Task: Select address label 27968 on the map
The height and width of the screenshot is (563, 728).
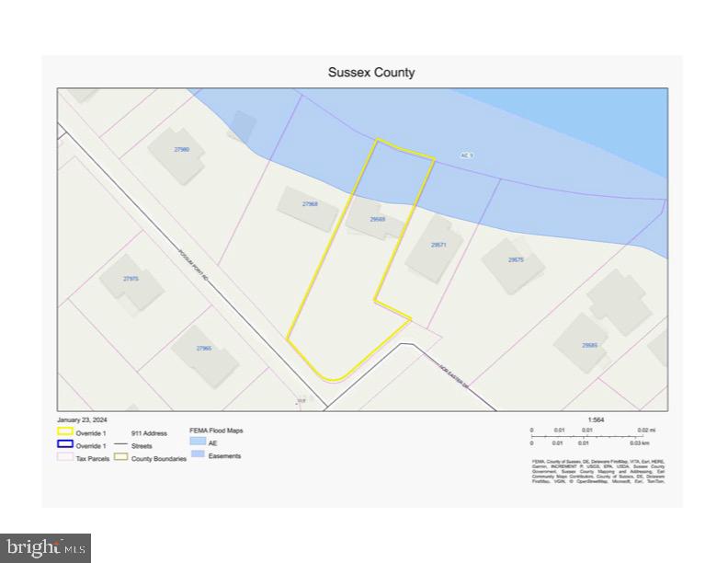Action: [310, 204]
